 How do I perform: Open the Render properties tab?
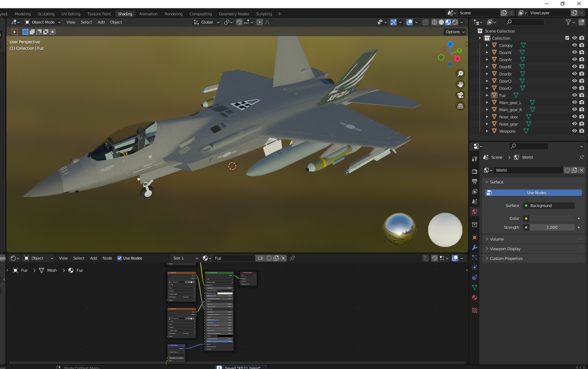pyautogui.click(x=474, y=171)
